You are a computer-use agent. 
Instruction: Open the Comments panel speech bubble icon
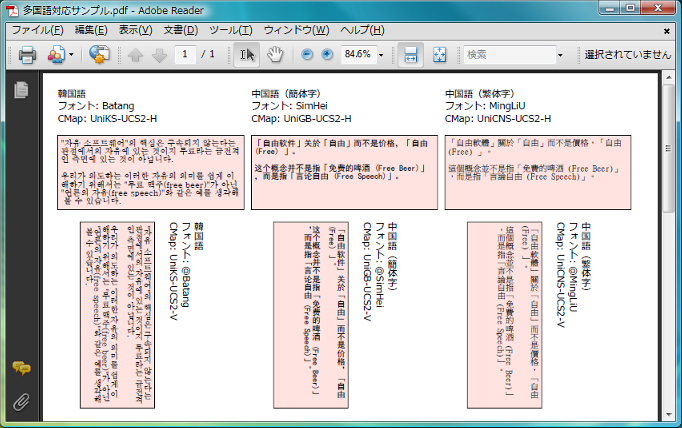click(21, 368)
